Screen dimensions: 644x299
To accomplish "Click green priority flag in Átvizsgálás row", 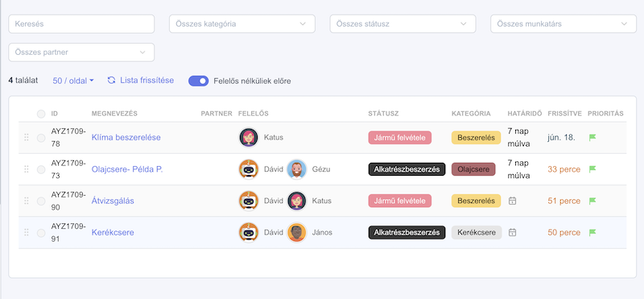I will click(592, 201).
